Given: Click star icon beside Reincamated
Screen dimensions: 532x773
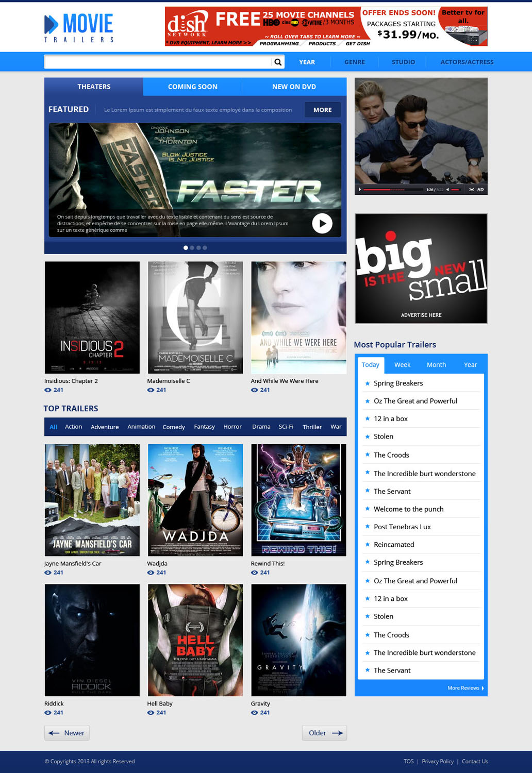Looking at the screenshot, I should [368, 545].
